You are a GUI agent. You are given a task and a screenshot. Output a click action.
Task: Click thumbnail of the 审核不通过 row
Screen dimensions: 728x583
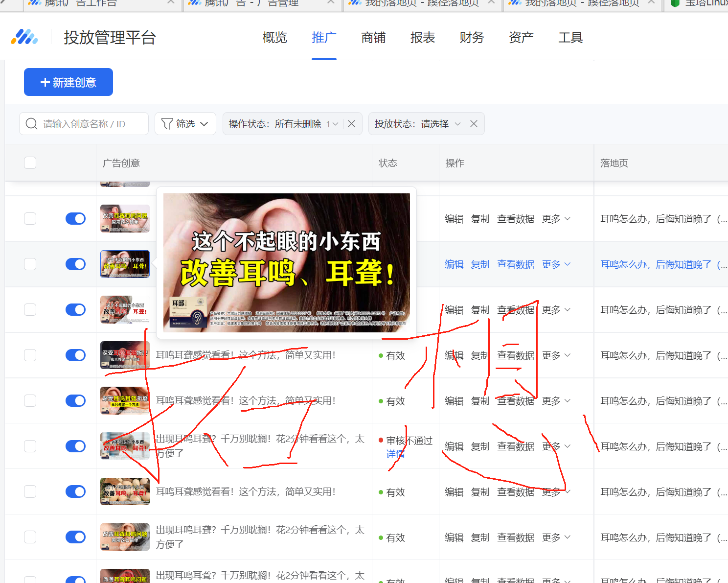pyautogui.click(x=125, y=446)
